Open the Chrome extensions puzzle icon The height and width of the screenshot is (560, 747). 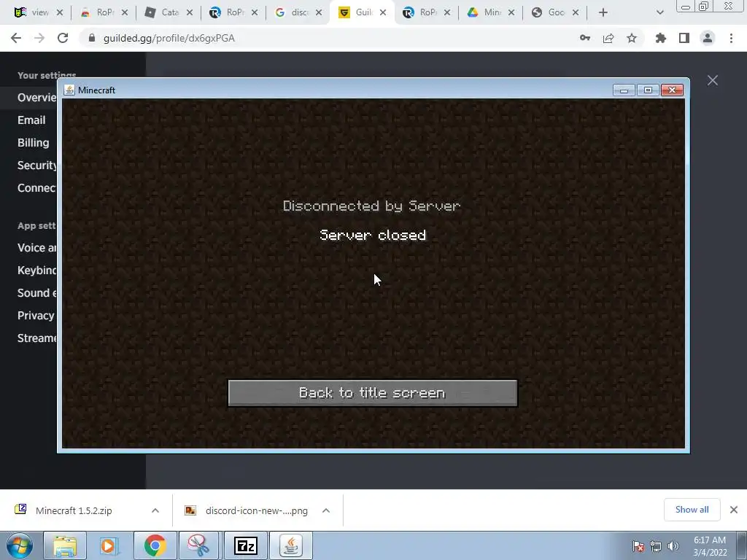coord(661,38)
